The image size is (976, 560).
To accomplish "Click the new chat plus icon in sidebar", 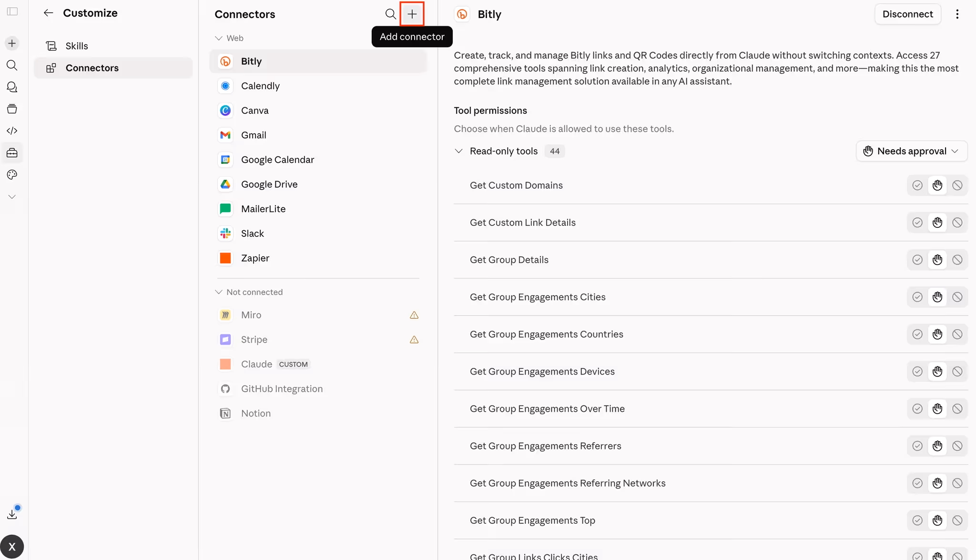I will [x=12, y=43].
